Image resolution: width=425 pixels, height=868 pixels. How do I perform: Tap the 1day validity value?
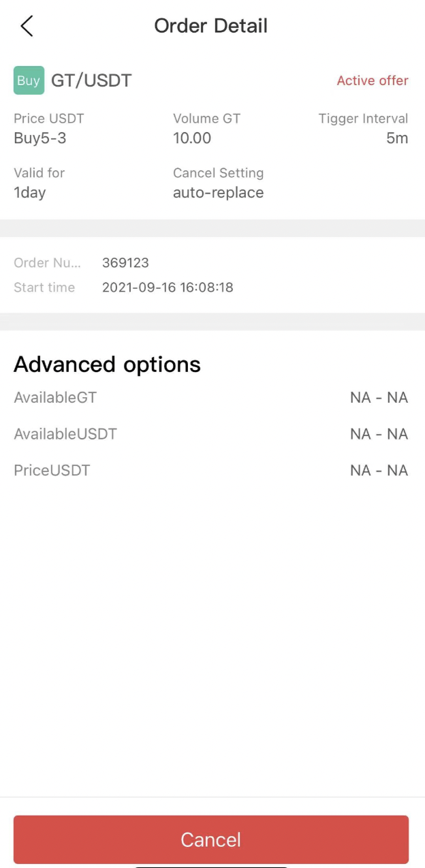(x=30, y=193)
